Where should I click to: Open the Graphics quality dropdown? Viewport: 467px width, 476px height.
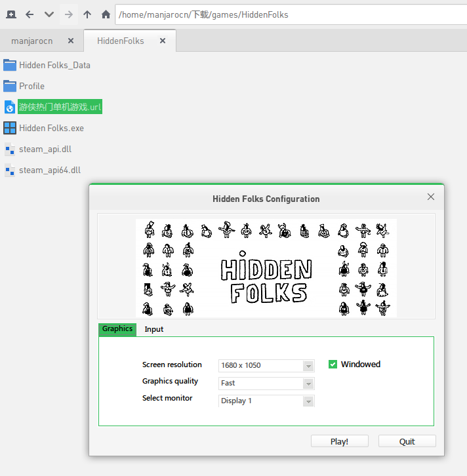point(266,383)
